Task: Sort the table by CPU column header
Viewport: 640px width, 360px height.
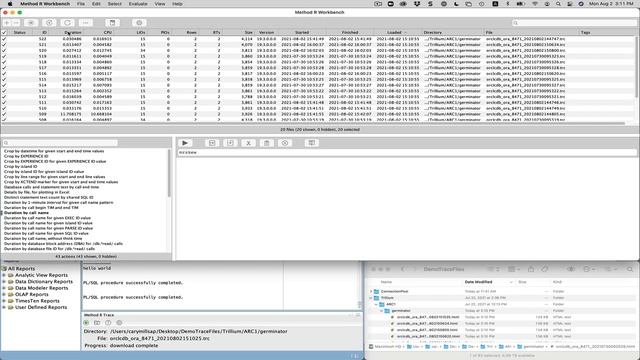Action: click(108, 32)
